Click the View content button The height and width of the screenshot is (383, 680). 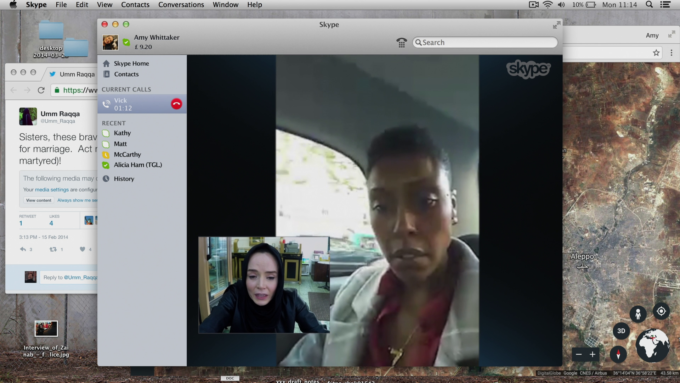[x=38, y=200]
